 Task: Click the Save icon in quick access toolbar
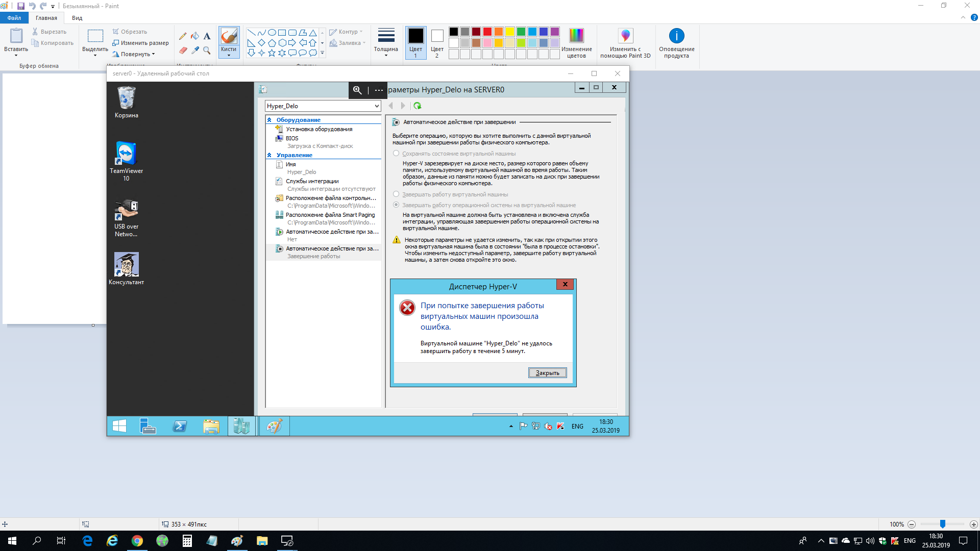coord(21,6)
